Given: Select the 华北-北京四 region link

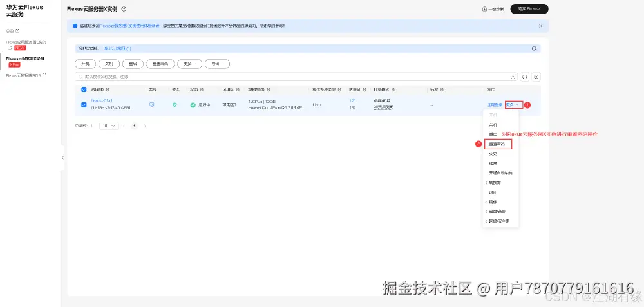Looking at the screenshot, I should click(x=117, y=48).
